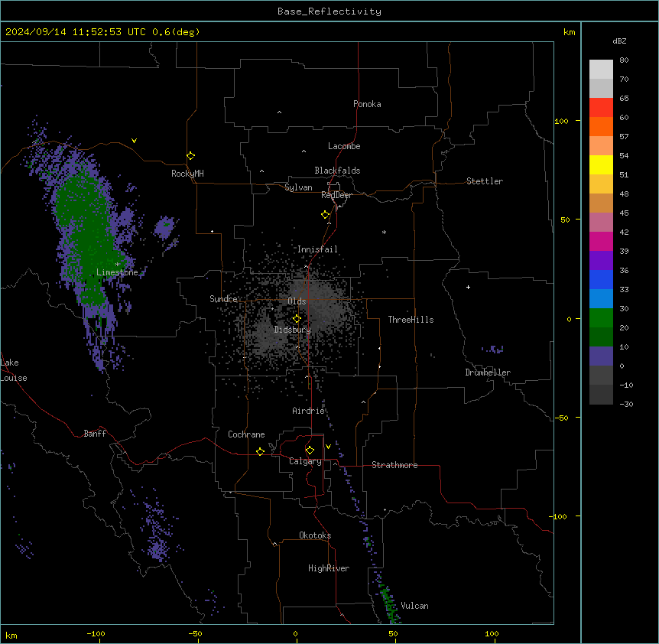Click the purple 36-39 dBZ legend swatch
Screen dimensions: 659x644
[x=601, y=261]
